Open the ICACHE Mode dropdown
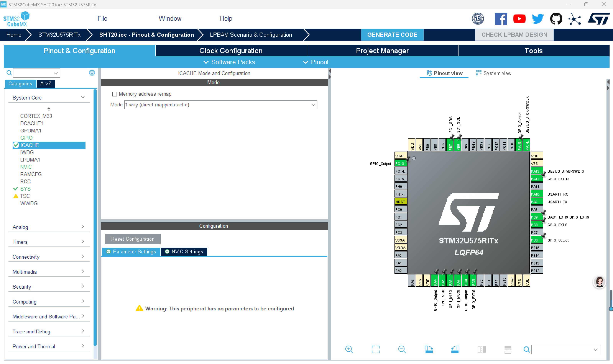The image size is (613, 364). (220, 105)
